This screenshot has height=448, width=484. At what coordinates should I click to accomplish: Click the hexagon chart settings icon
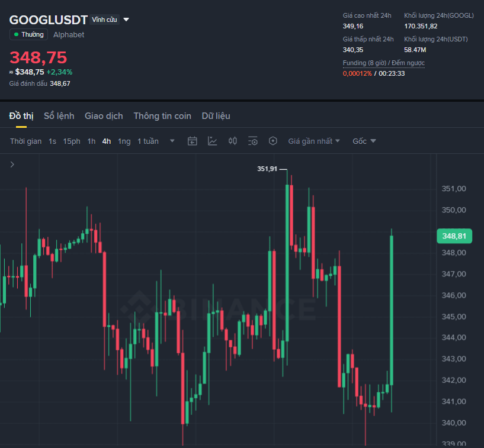click(273, 141)
